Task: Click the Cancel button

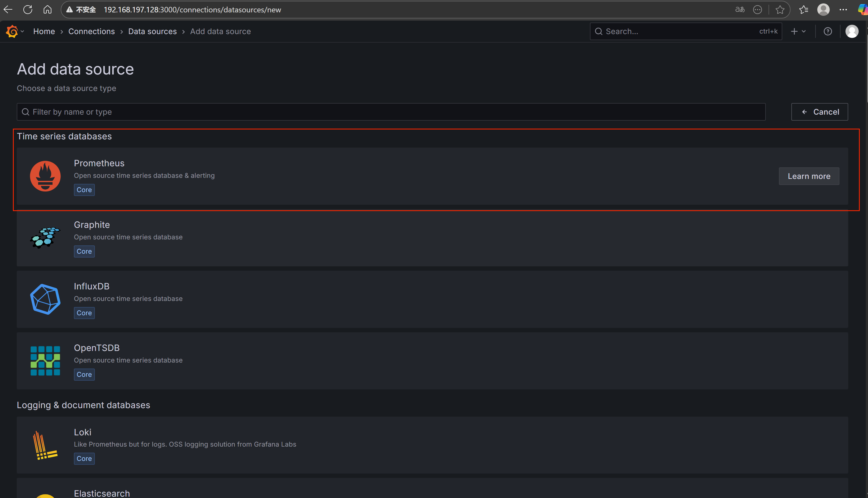Action: pos(819,112)
